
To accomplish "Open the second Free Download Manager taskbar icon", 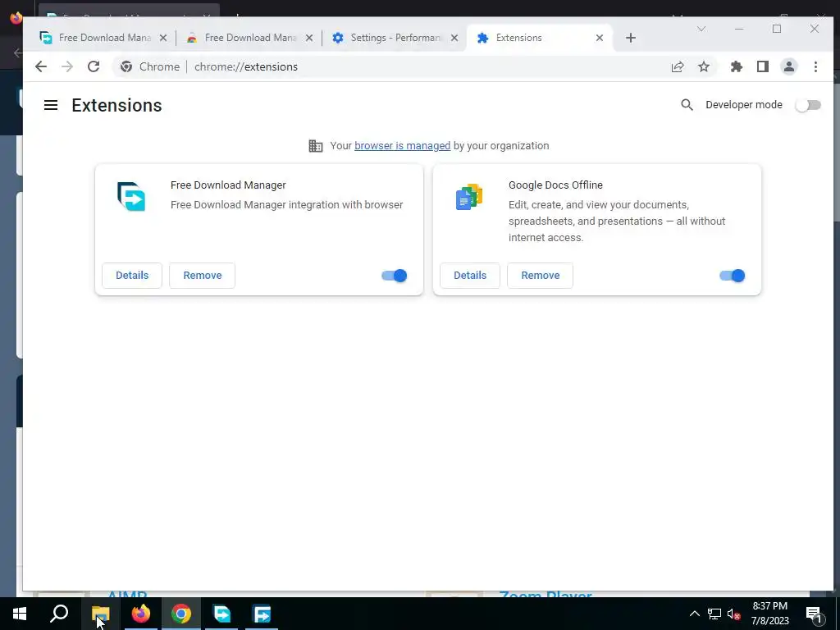I will tap(262, 614).
